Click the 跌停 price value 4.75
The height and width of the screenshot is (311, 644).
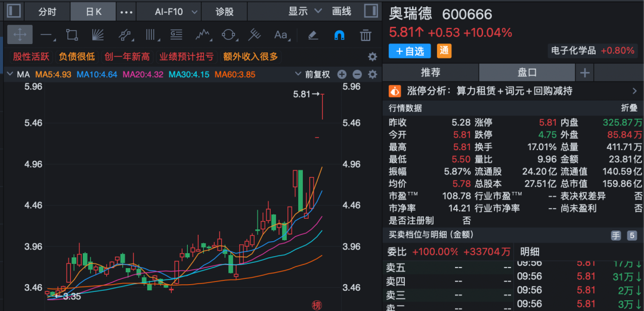click(548, 135)
